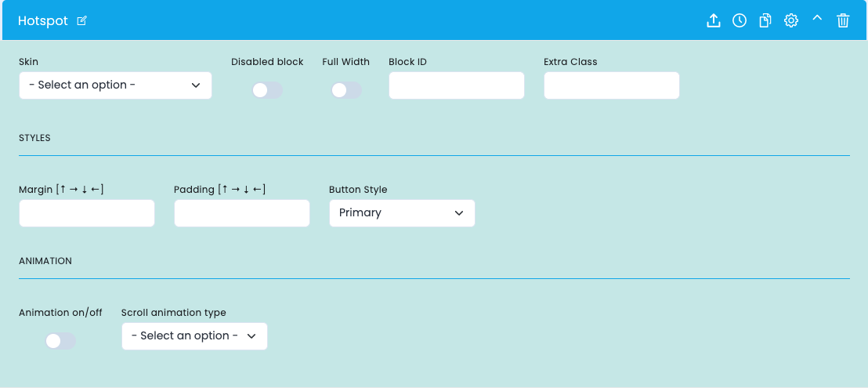Click the Margin input box
The width and height of the screenshot is (868, 388).
pos(86,213)
